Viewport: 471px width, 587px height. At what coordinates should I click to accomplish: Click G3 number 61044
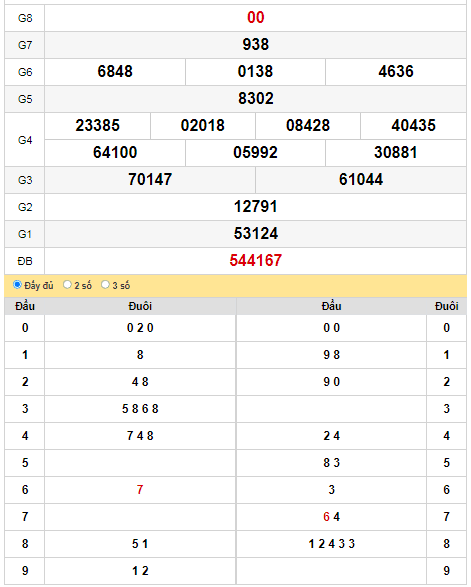361,179
